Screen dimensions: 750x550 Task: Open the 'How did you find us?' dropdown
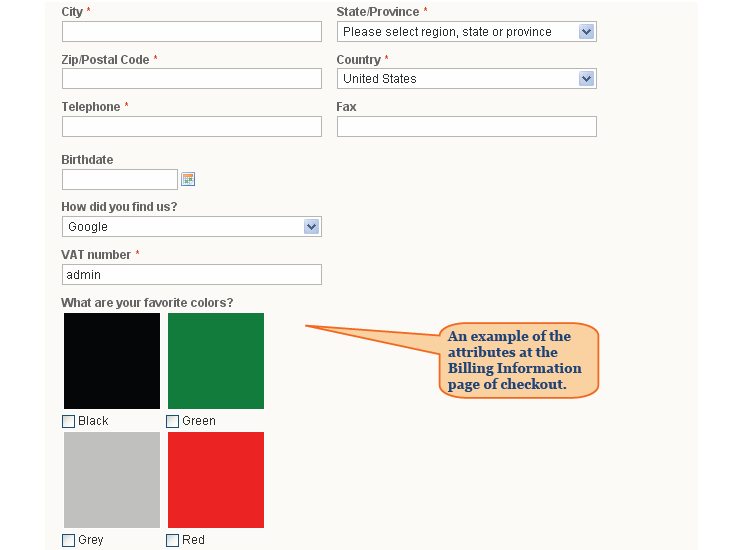(191, 227)
